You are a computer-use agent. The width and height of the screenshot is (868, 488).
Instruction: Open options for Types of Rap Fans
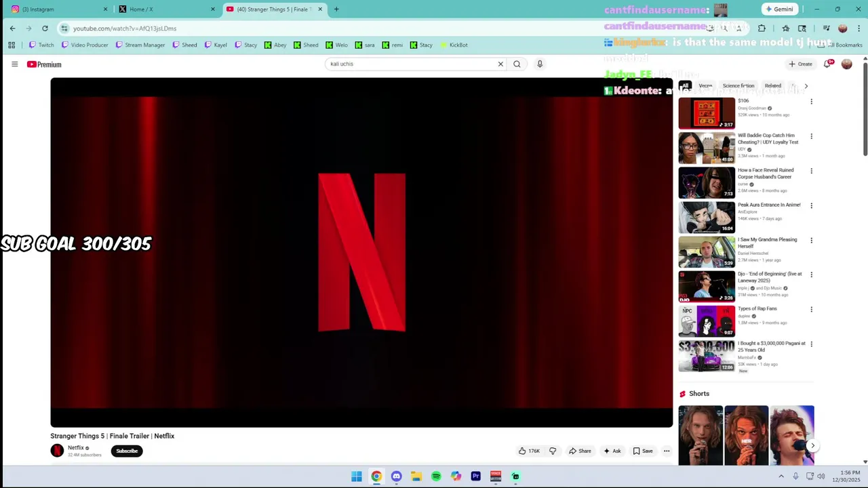[x=811, y=309]
